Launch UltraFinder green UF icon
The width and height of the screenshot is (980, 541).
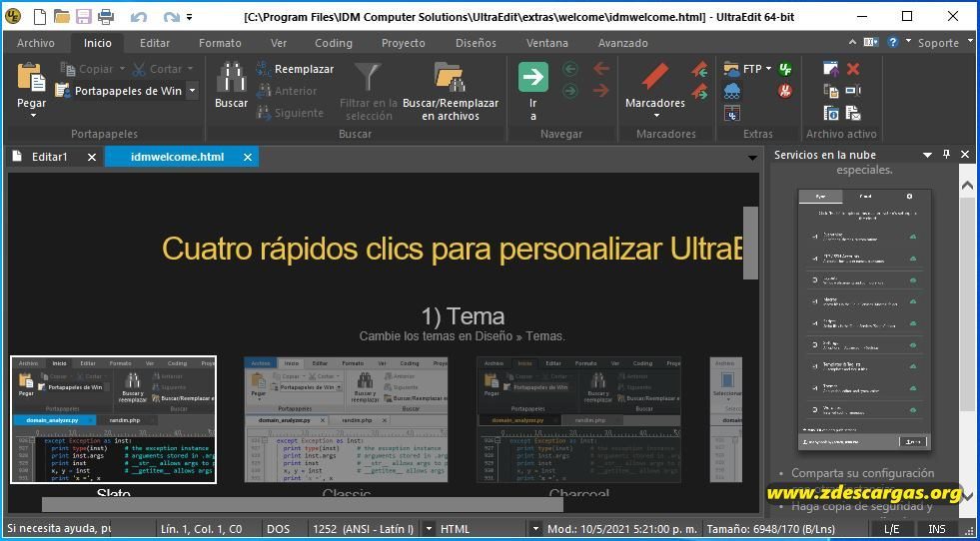pyautogui.click(x=785, y=69)
